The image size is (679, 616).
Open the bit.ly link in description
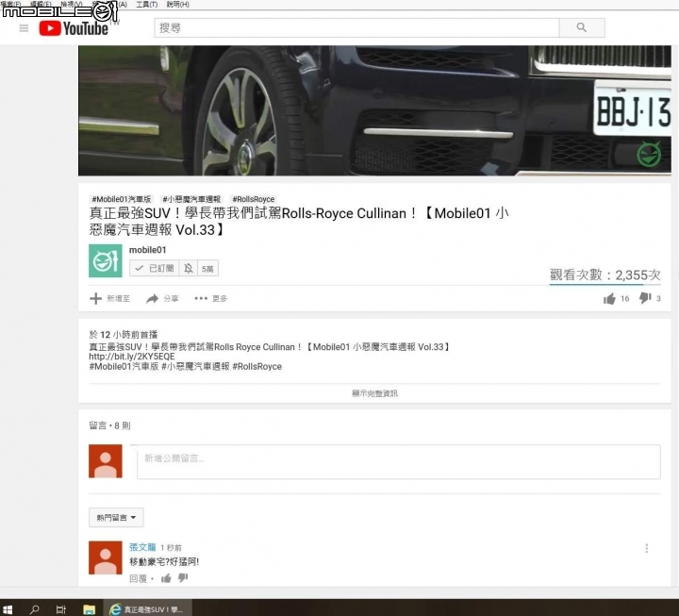(132, 357)
